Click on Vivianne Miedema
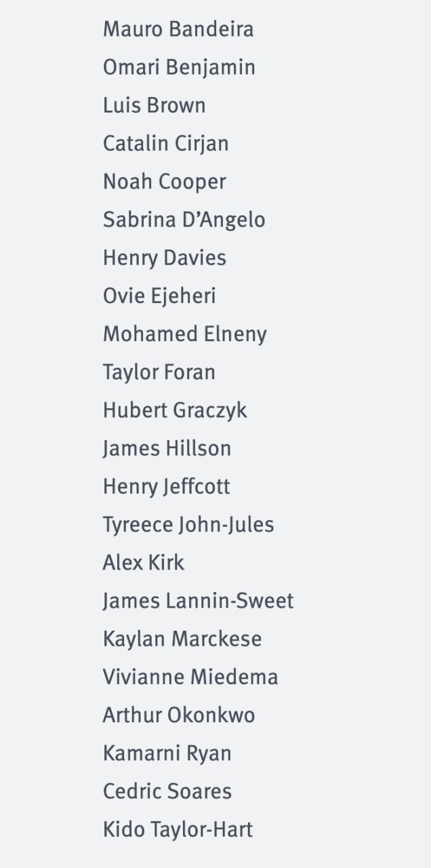 tap(190, 677)
